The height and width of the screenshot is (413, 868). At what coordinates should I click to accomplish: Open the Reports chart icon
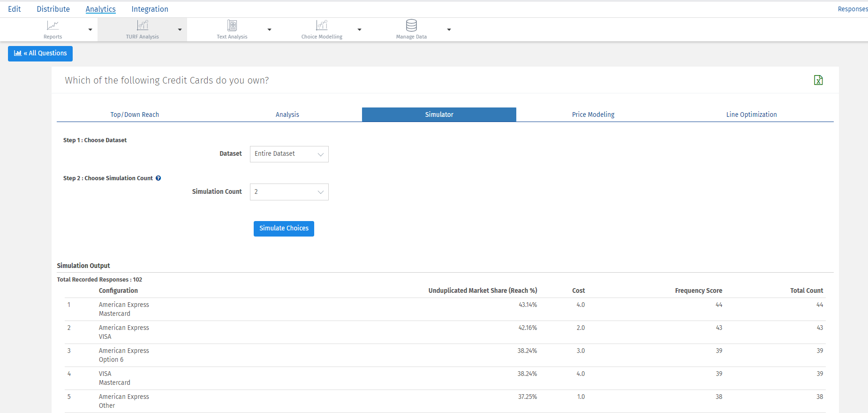tap(53, 25)
